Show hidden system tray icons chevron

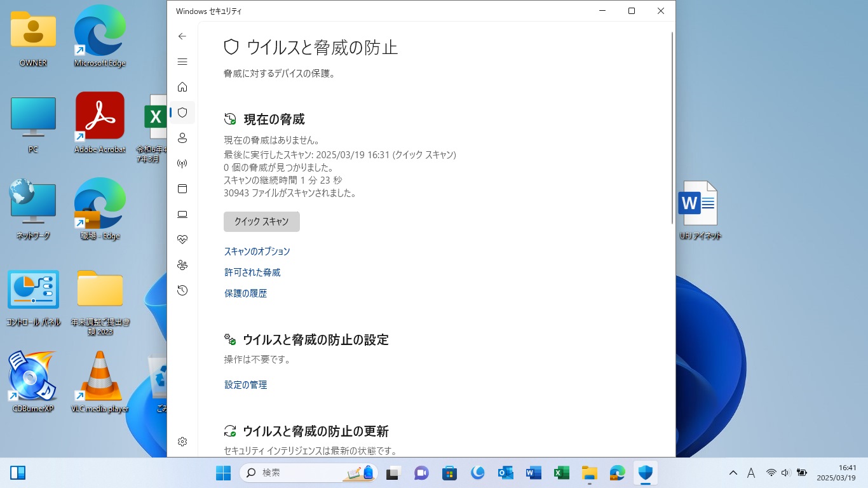[x=733, y=473]
